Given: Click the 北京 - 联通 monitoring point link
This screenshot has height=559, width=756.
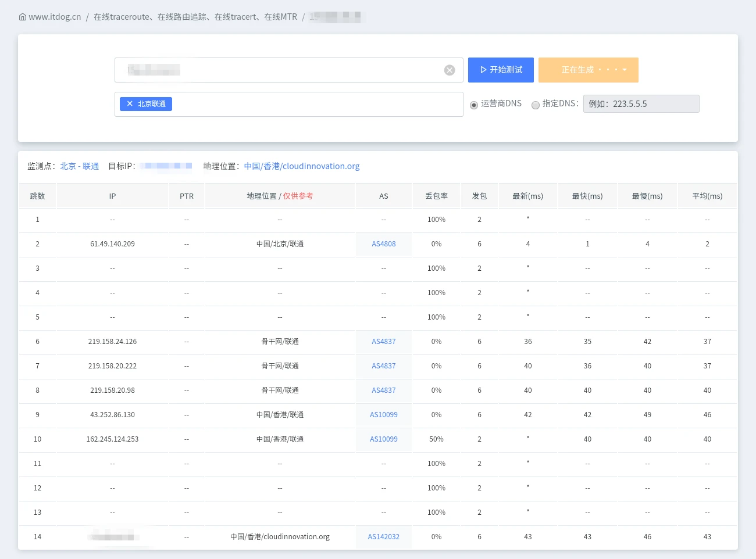Looking at the screenshot, I should (80, 166).
